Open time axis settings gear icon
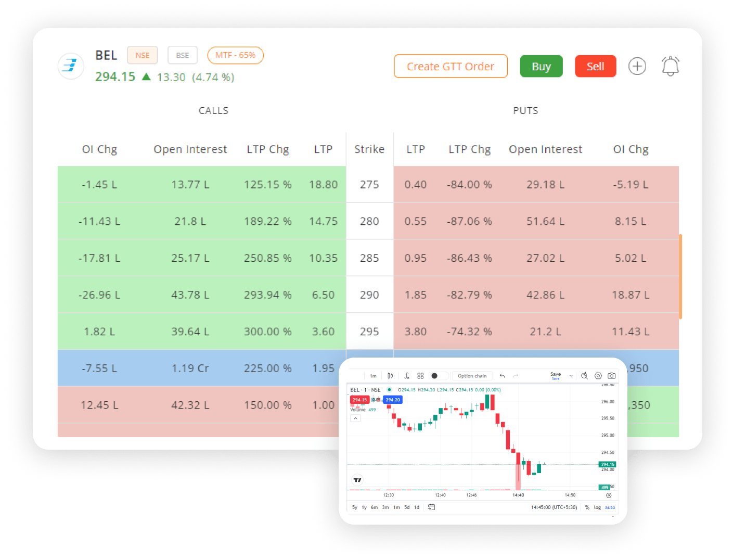Viewport: 733px width, 560px height. (x=609, y=495)
